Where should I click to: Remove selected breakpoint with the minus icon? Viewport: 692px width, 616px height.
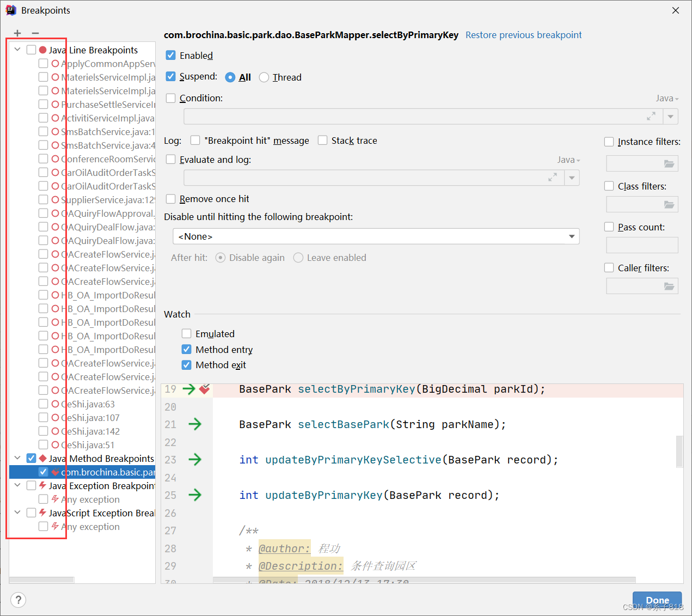pyautogui.click(x=35, y=33)
